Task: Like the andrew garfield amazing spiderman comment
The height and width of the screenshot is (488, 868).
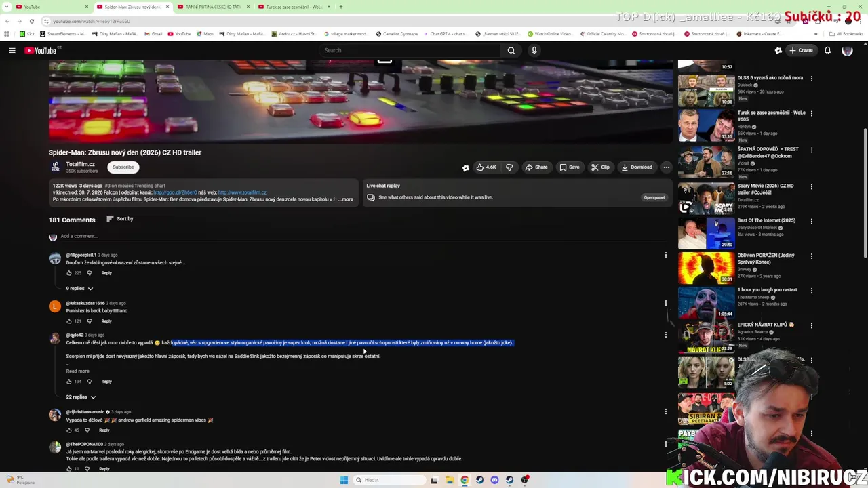Action: 69,430
